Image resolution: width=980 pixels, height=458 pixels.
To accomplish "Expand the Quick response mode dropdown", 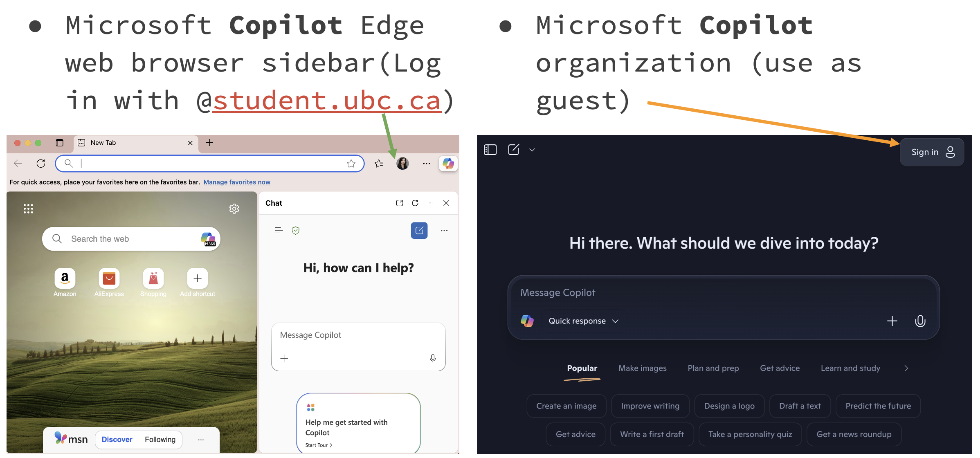I will point(583,321).
